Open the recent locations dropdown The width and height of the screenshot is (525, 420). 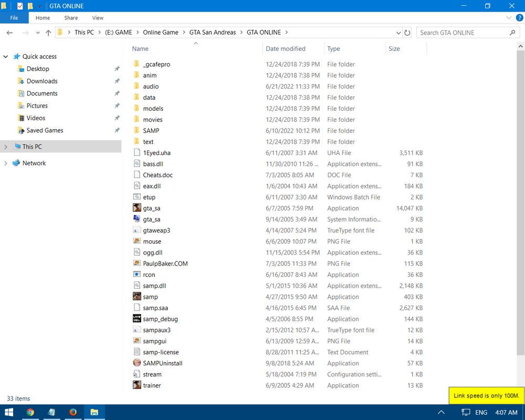[37, 33]
